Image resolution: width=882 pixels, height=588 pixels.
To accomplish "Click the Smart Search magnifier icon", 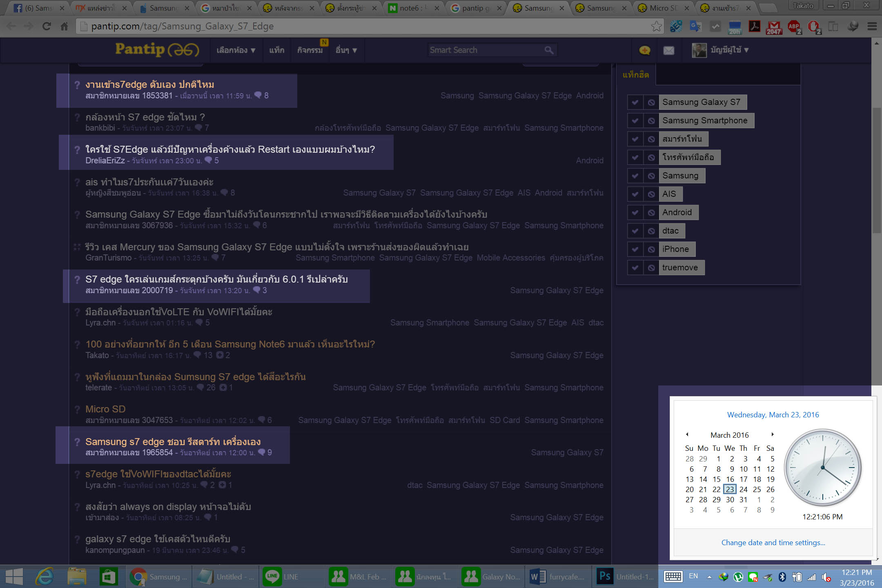I will (549, 50).
